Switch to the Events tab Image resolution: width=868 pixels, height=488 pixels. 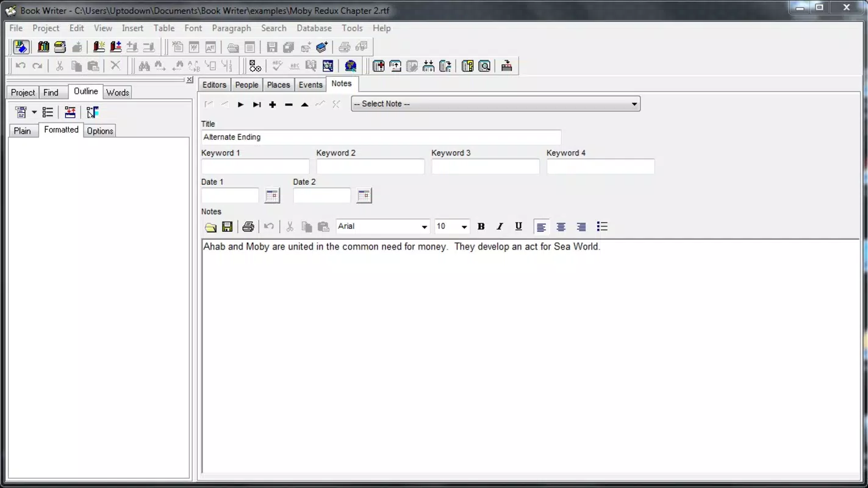(310, 85)
